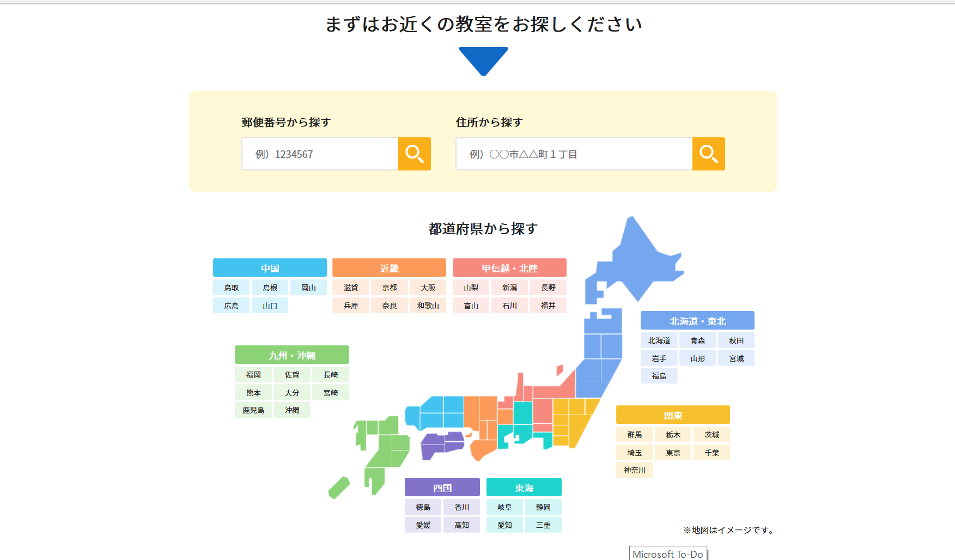955x560 pixels.
Task: Click the 愛媛 prefecture button
Action: pos(423,525)
